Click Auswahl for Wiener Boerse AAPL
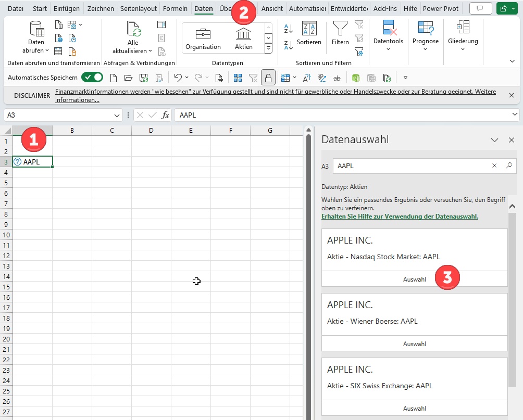The height and width of the screenshot is (420, 523). [x=414, y=343]
